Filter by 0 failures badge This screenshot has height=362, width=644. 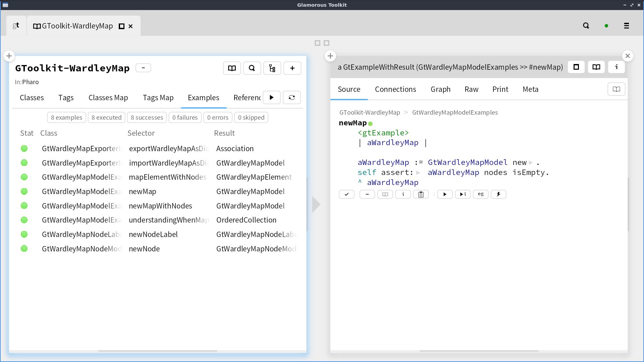(185, 118)
